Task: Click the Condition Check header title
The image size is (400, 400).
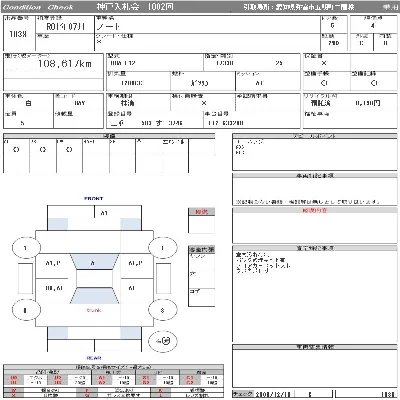Action: (x=38, y=7)
